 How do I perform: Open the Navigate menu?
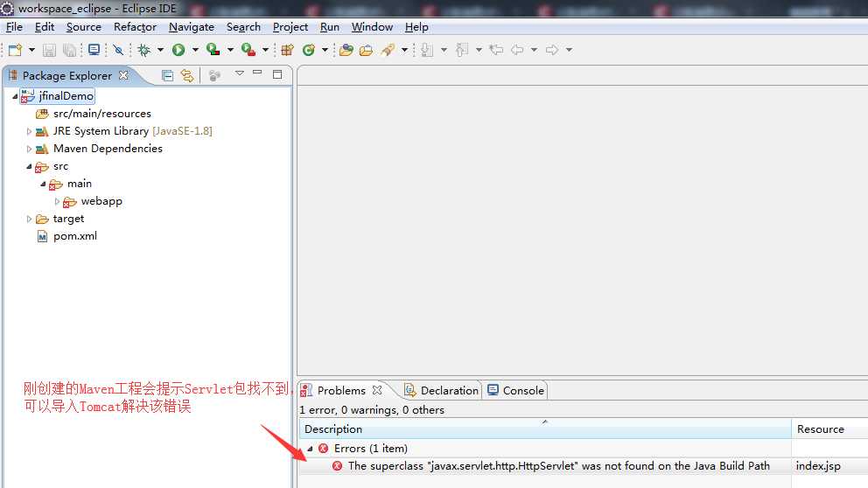pyautogui.click(x=192, y=26)
